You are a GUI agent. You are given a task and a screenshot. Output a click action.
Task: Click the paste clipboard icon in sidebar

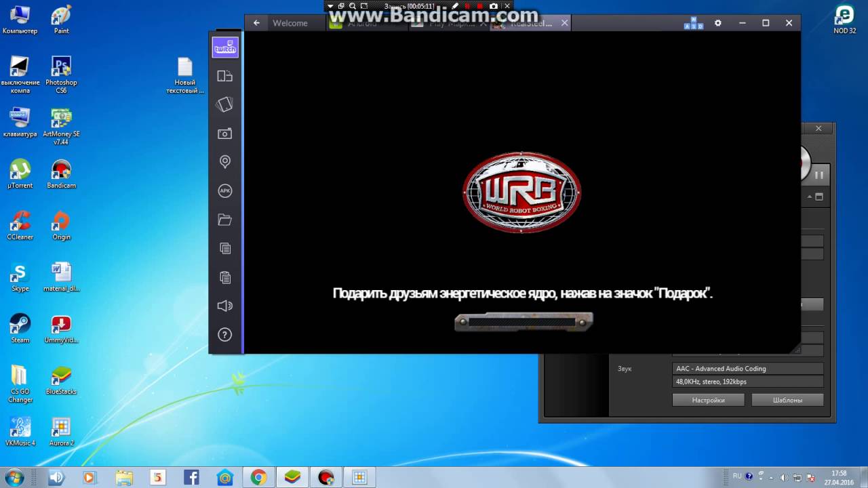click(225, 277)
